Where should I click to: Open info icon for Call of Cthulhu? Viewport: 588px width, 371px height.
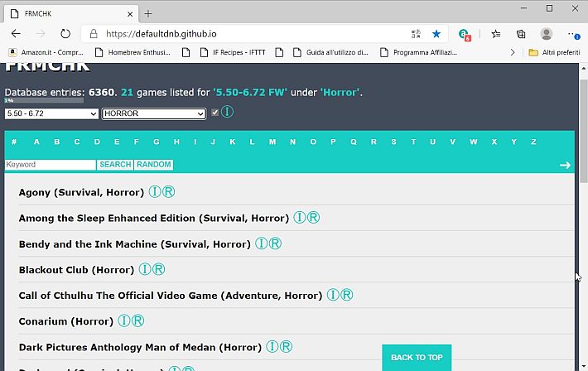[x=333, y=295]
